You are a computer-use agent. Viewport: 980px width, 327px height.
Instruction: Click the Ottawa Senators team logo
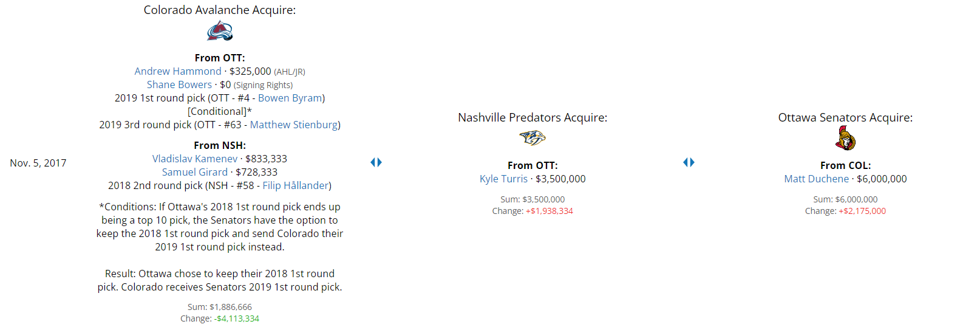point(845,139)
